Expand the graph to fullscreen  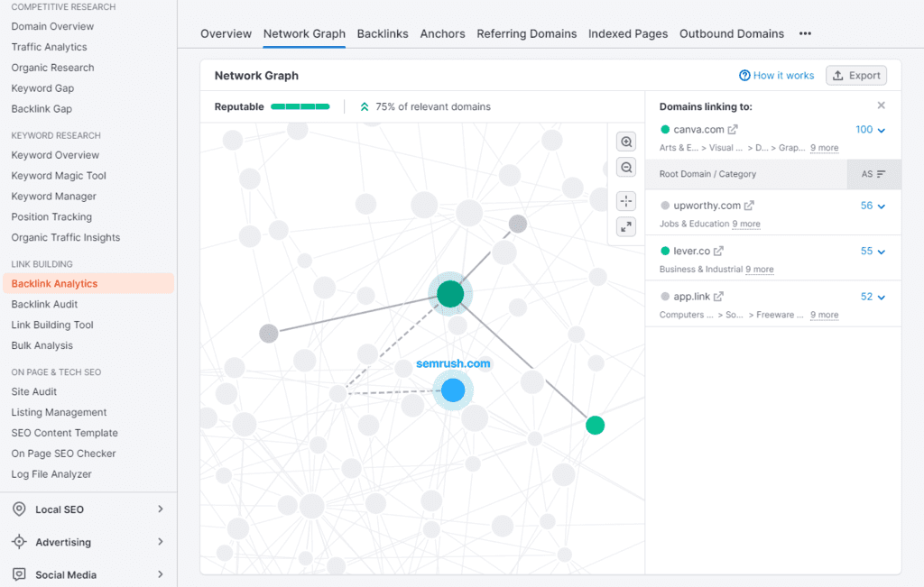pos(626,226)
